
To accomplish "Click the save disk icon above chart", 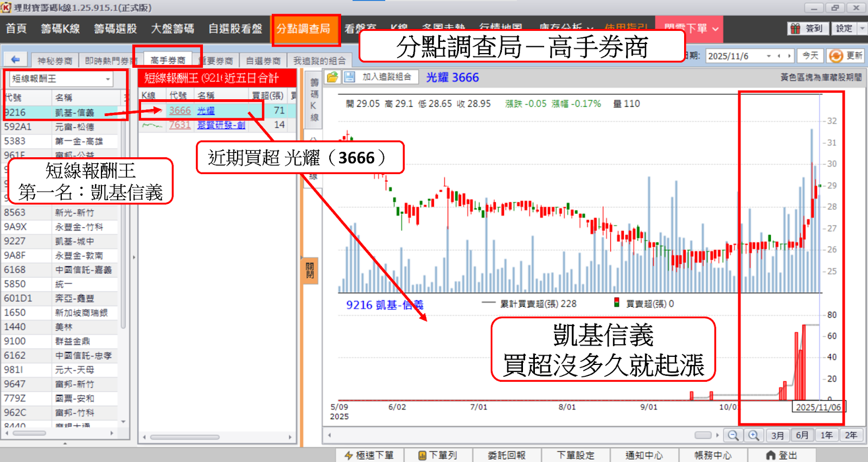I will [349, 77].
